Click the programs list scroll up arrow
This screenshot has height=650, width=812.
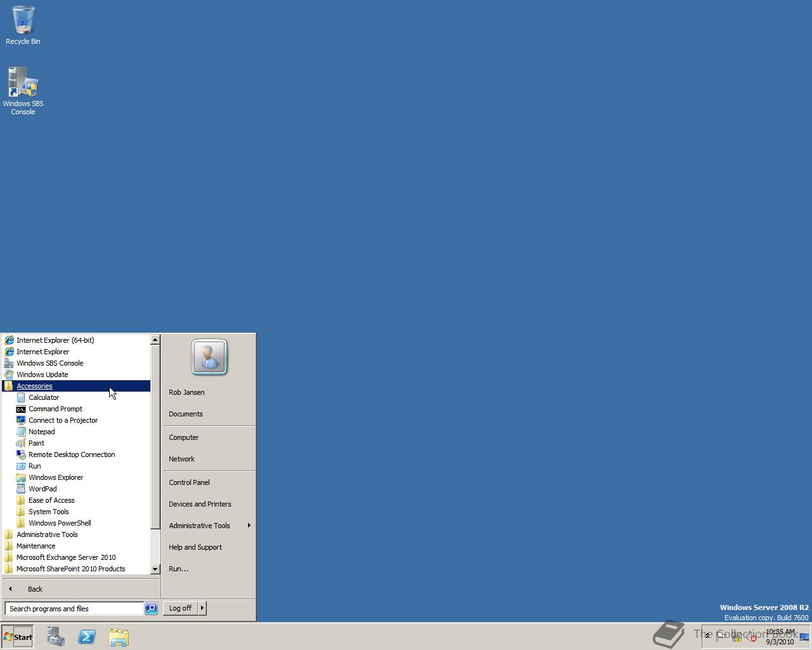point(155,340)
